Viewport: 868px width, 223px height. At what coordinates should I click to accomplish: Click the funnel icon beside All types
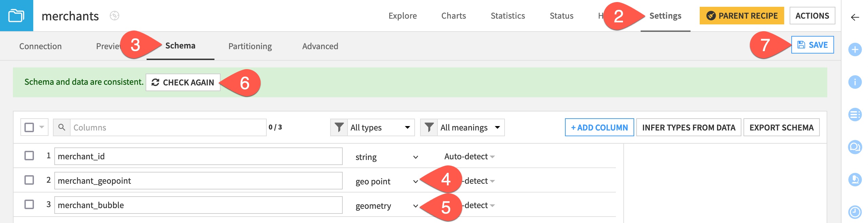pos(339,127)
